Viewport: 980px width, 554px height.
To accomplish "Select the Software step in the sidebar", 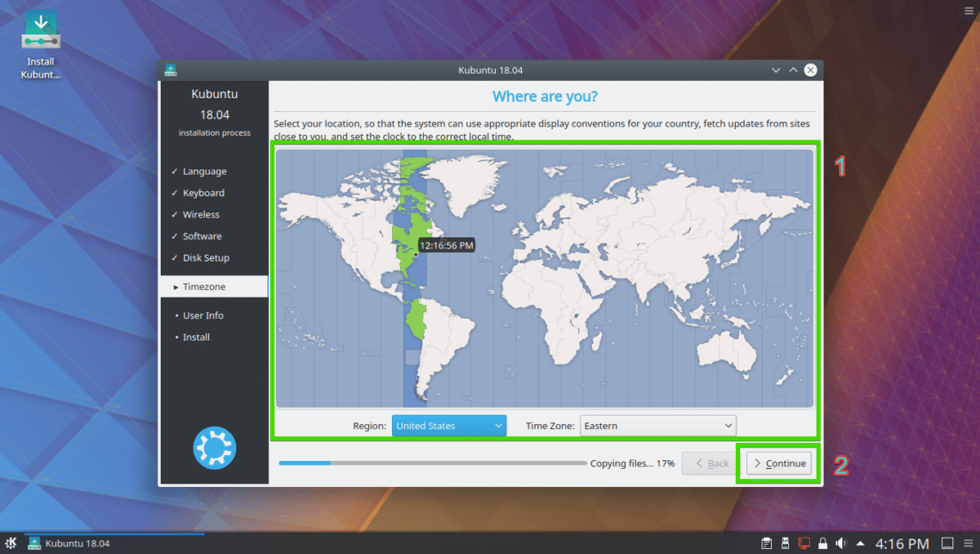I will tap(202, 237).
